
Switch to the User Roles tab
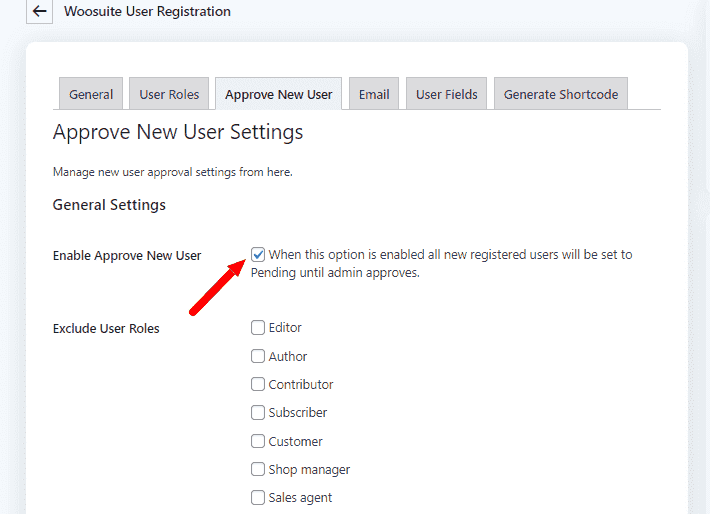pos(169,94)
